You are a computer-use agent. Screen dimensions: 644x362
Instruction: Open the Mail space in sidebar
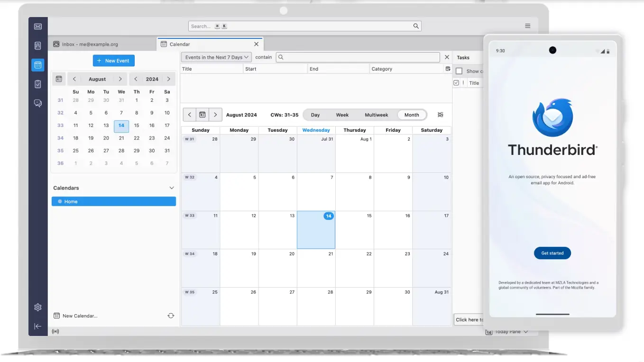point(38,27)
